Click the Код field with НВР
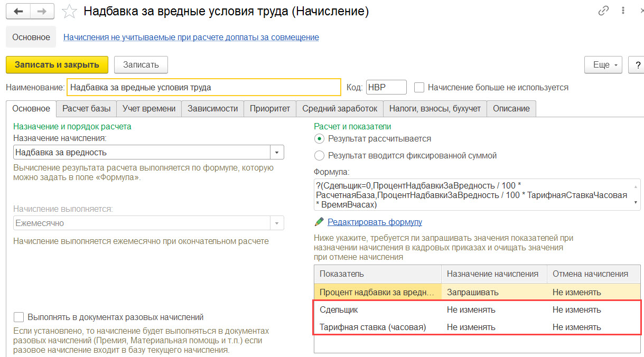This screenshot has height=357, width=644. [x=386, y=87]
